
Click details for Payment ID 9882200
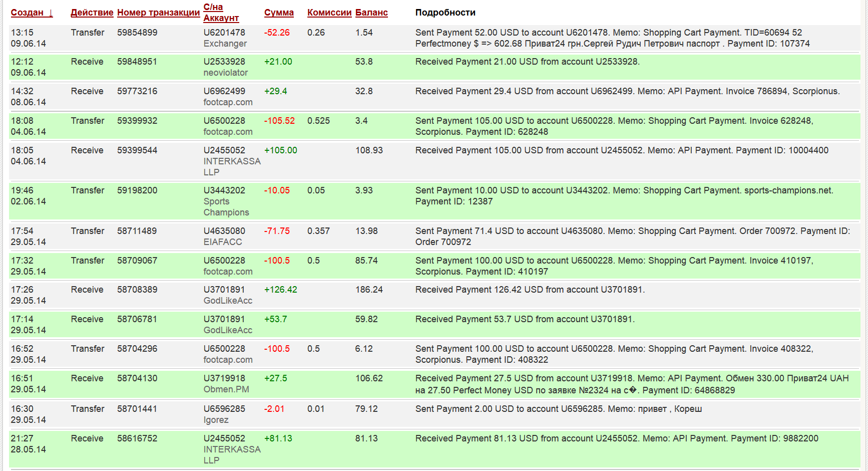pyautogui.click(x=617, y=438)
